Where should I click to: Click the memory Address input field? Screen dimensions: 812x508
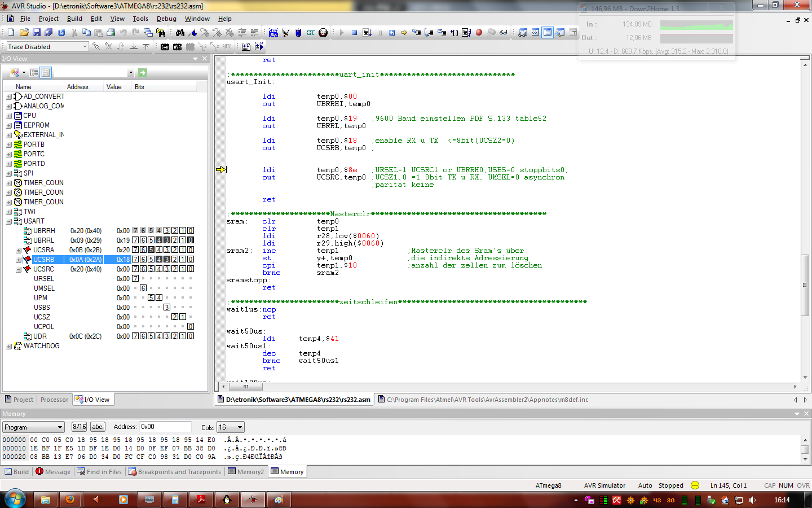click(165, 427)
